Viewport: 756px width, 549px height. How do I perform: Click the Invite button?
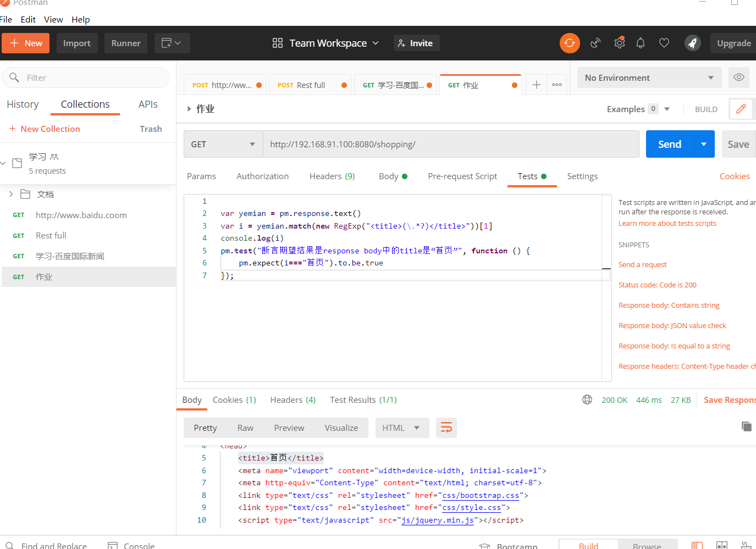[x=416, y=43]
